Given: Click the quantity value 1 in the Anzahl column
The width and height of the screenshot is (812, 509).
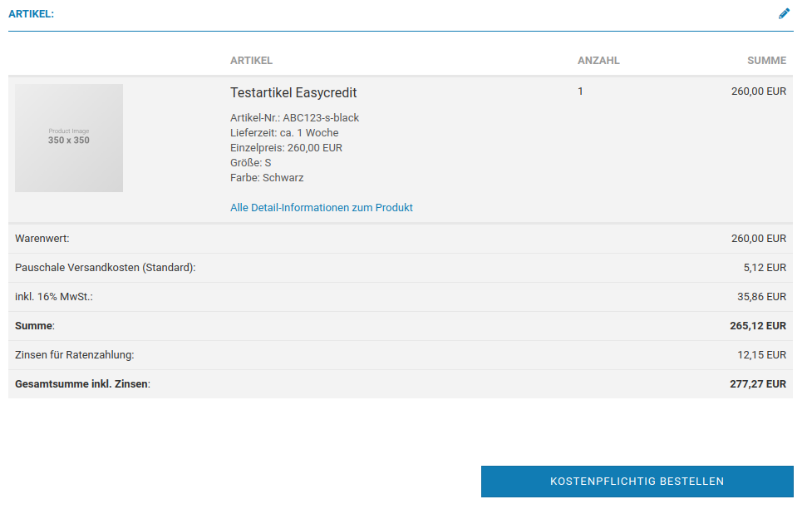Looking at the screenshot, I should coord(580,91).
